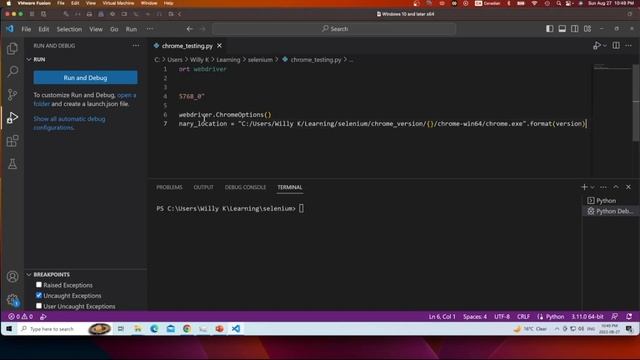
Task: Switch to the OUTPUT tab
Action: (203, 187)
